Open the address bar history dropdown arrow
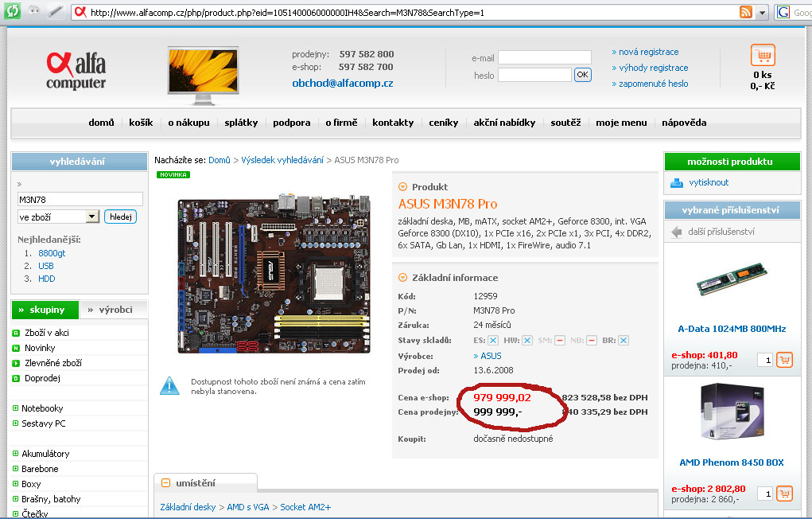This screenshot has width=812, height=519. coord(762,13)
